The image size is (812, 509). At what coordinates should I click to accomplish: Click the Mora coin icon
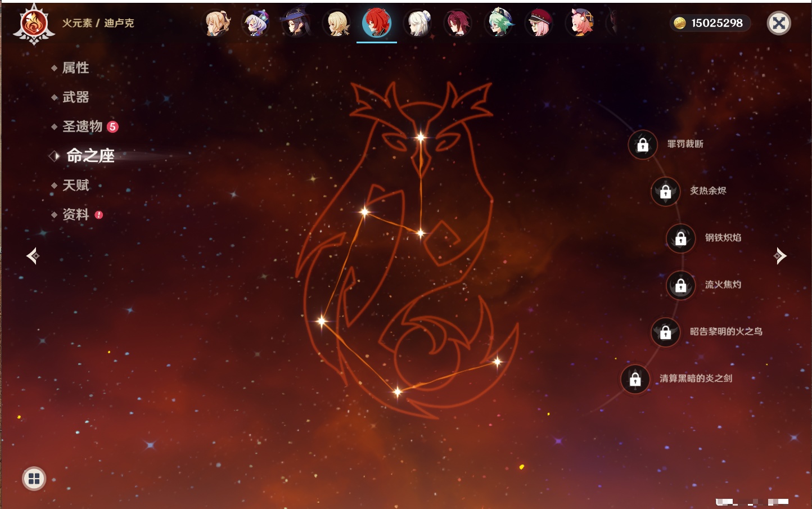click(x=680, y=23)
